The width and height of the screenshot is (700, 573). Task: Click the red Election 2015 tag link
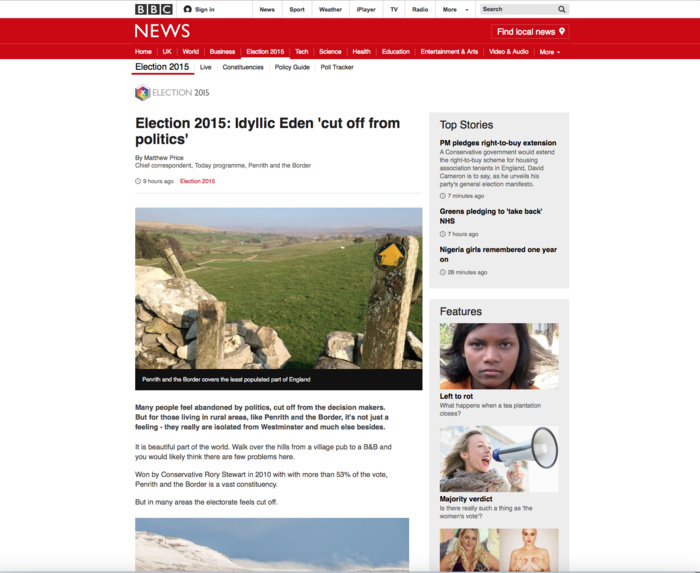click(197, 181)
